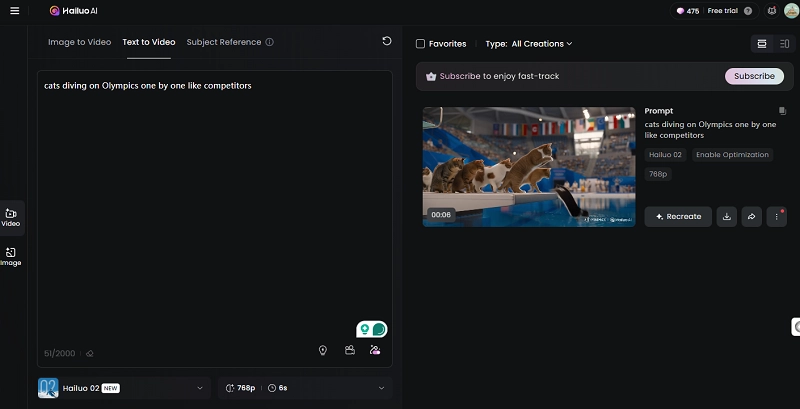Expand the 768p 6s settings dropdown
Viewport: 800px width, 409px height.
pos(305,388)
